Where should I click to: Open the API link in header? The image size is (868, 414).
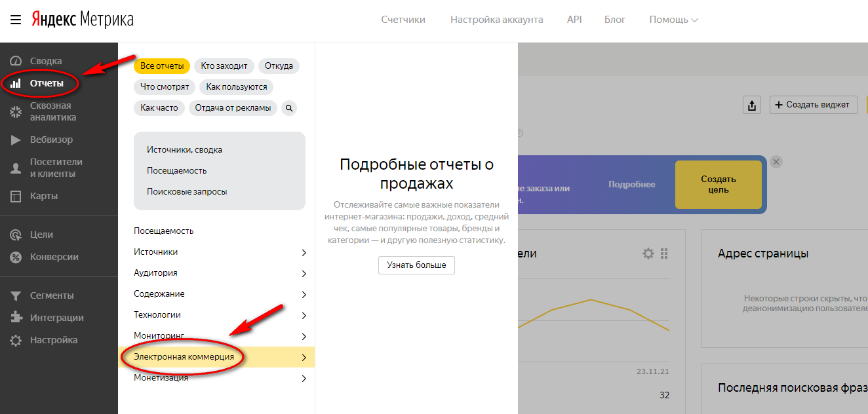pyautogui.click(x=574, y=20)
